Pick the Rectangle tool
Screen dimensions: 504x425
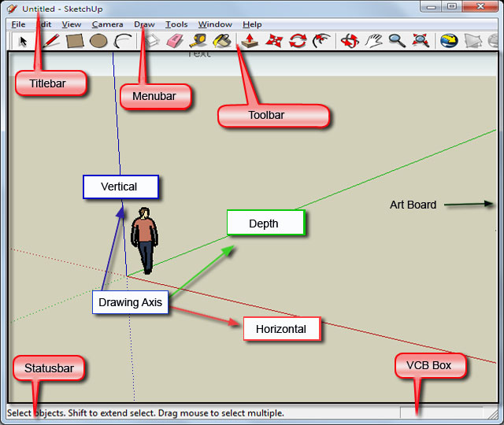[75, 41]
